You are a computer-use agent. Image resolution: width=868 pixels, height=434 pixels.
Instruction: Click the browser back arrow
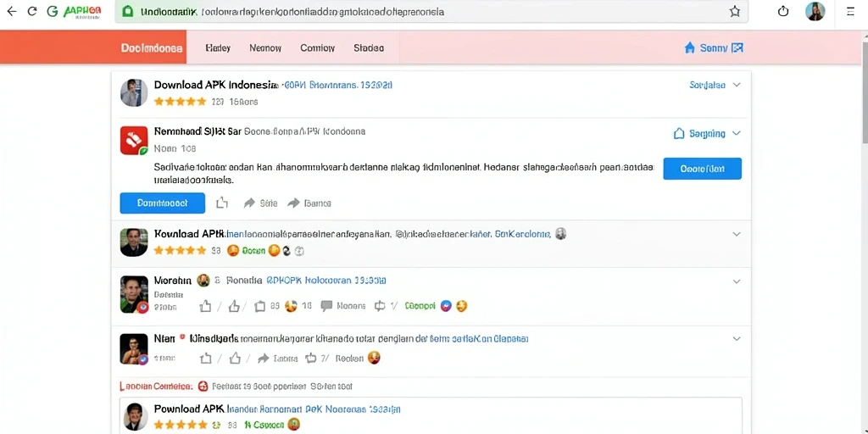(x=12, y=11)
